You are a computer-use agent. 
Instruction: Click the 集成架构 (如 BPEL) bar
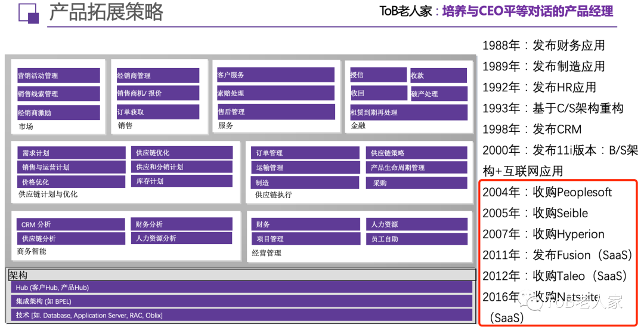click(x=241, y=301)
